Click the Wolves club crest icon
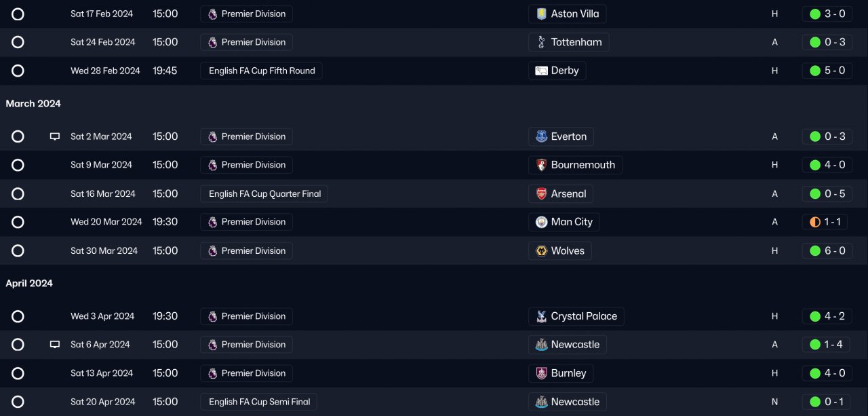 click(541, 250)
